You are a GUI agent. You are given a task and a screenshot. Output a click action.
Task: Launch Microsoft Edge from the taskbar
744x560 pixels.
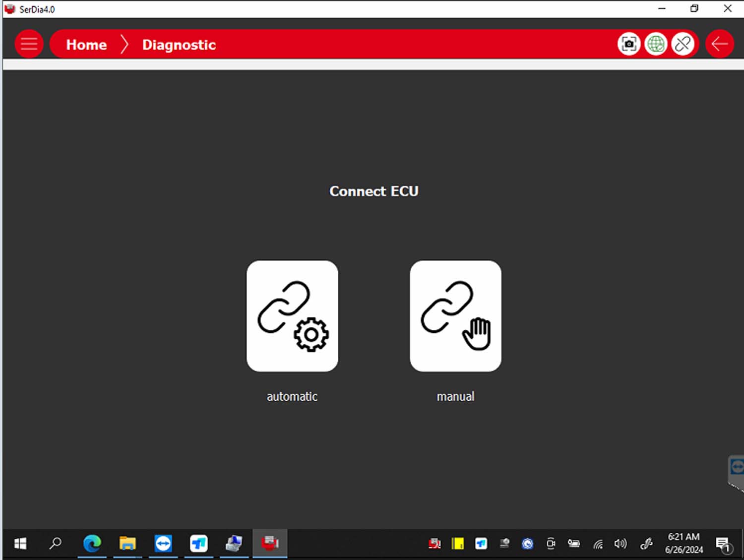point(92,544)
